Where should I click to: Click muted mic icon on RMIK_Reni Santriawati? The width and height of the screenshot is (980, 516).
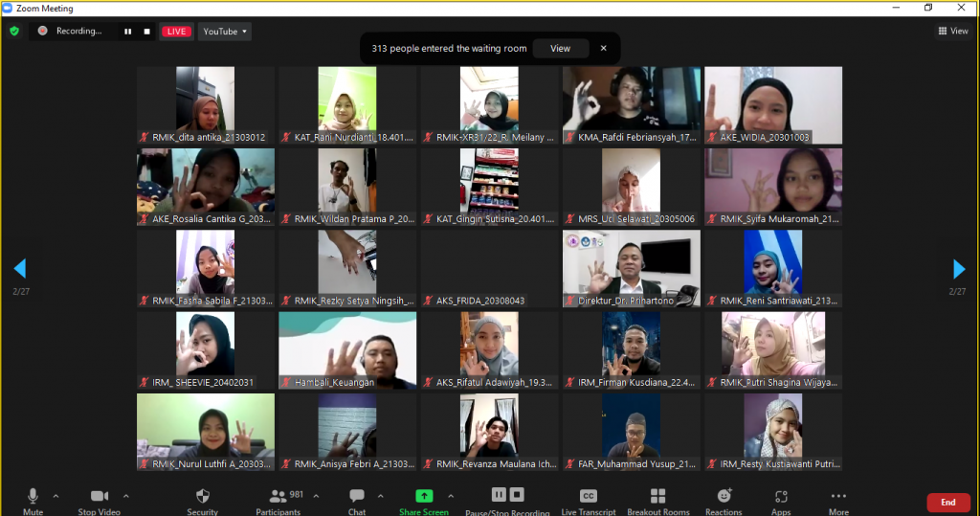(711, 301)
